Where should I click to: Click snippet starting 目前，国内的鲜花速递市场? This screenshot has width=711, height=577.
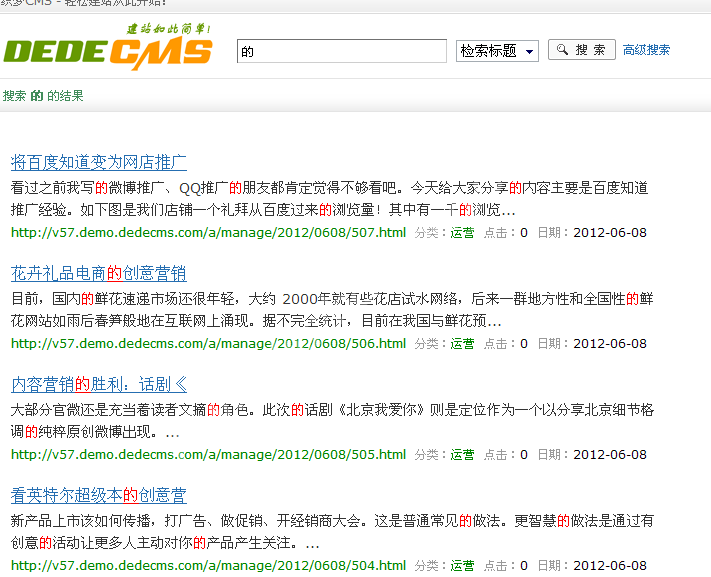[x=332, y=310]
